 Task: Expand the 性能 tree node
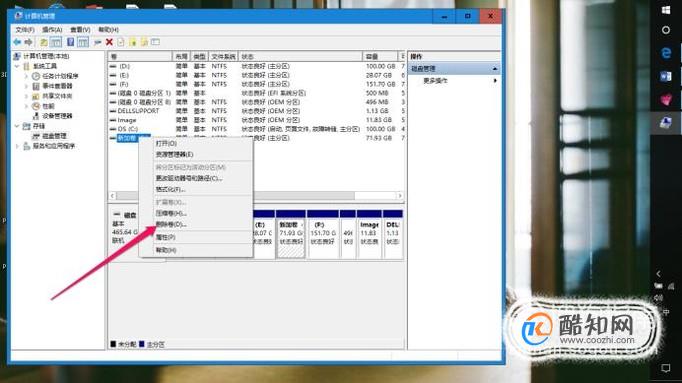click(26, 106)
